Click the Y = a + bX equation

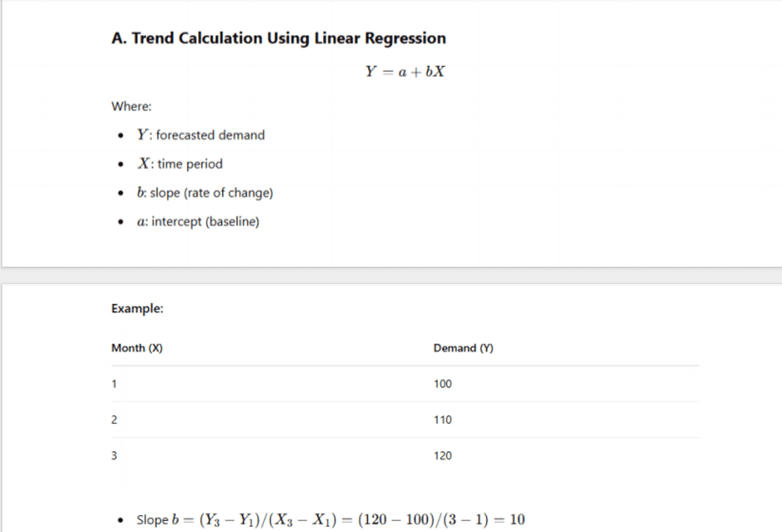coord(405,72)
